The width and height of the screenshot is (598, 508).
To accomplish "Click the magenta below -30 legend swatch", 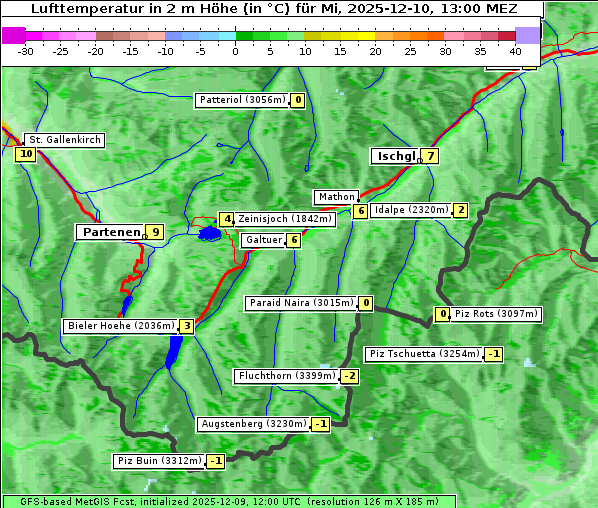I will pyautogui.click(x=14, y=35).
